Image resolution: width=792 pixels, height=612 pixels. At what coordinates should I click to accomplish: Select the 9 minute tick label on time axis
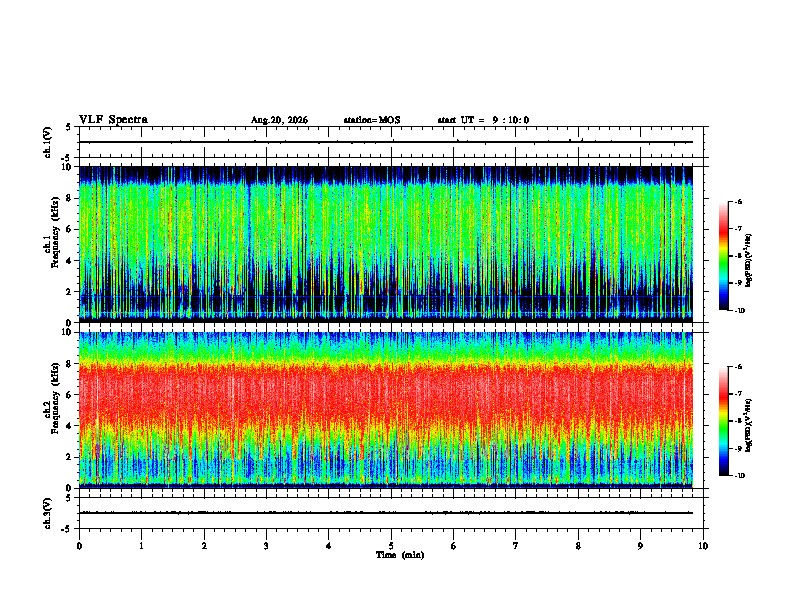tap(640, 546)
